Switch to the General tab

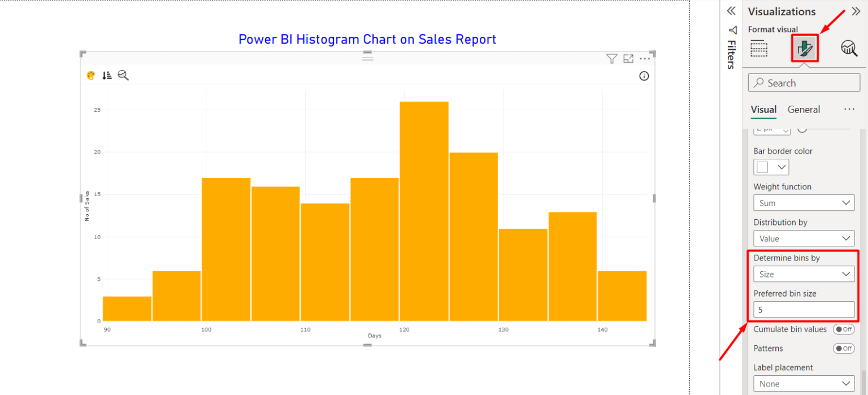804,109
